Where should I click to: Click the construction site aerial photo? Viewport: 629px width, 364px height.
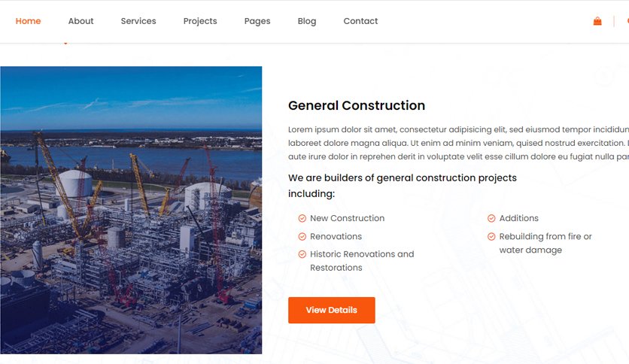pos(131,210)
